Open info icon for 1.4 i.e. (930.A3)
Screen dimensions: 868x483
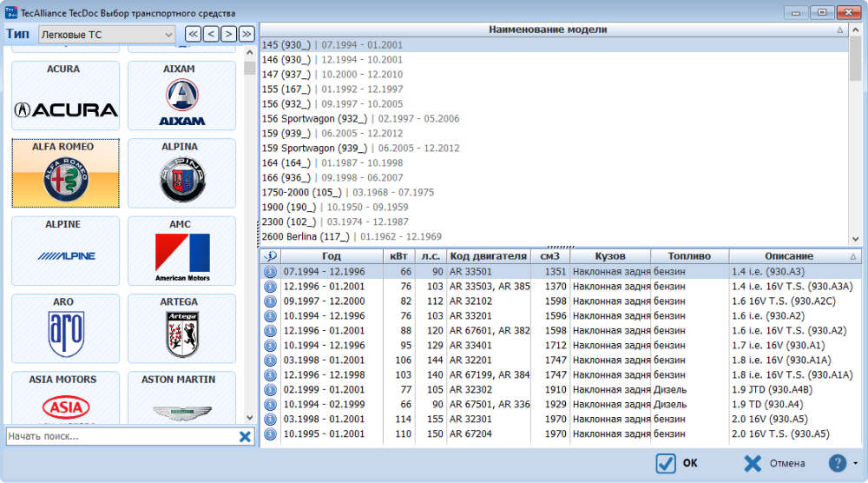tap(270, 272)
